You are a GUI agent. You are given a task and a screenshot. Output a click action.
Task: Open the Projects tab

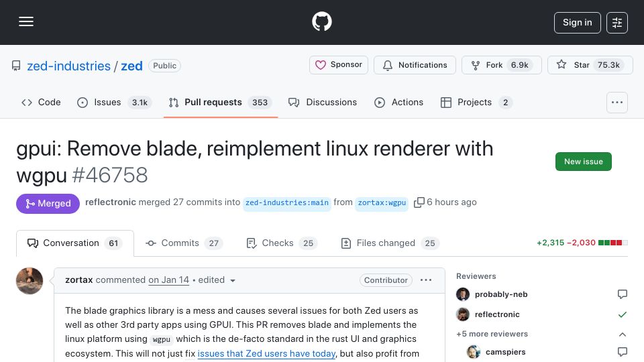pos(476,102)
